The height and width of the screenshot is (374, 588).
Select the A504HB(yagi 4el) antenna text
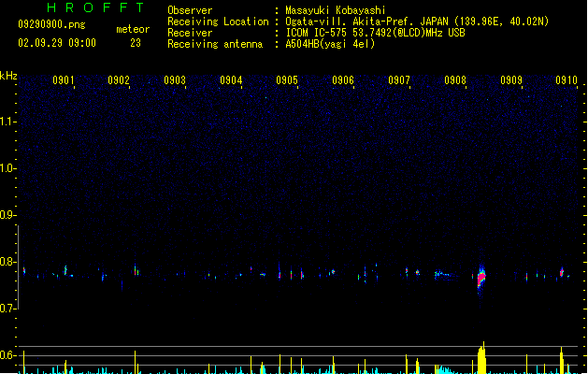(x=330, y=44)
